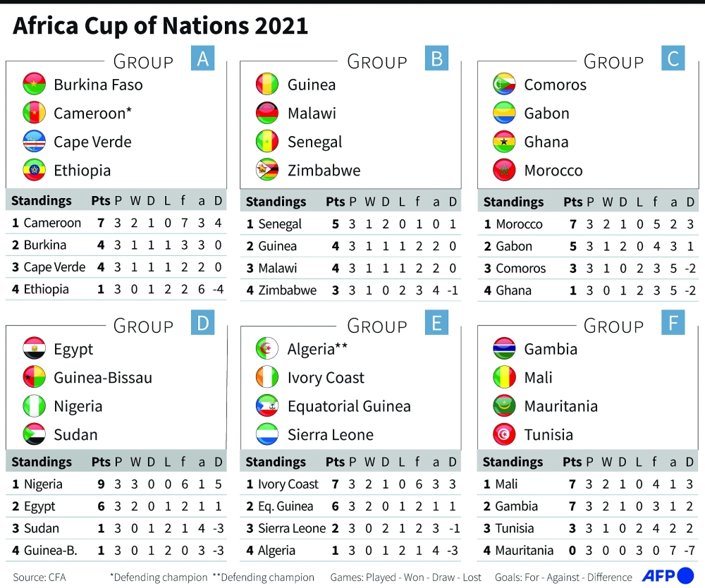Select the Zimbabwe flag icon
Image resolution: width=705 pixels, height=588 pixels.
click(x=267, y=170)
